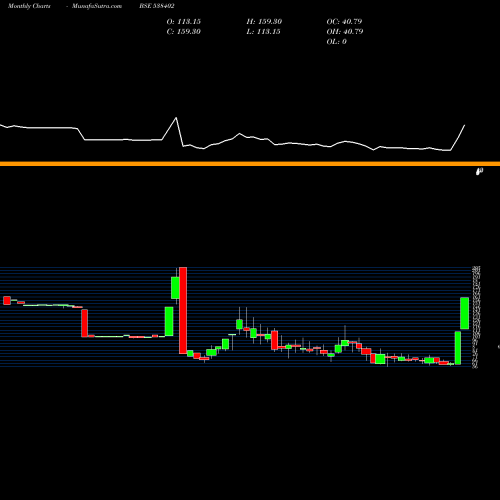Screen dimensions: 500x500
Task: Select the low value "L: 113.15"
Action: pyautogui.click(x=263, y=32)
